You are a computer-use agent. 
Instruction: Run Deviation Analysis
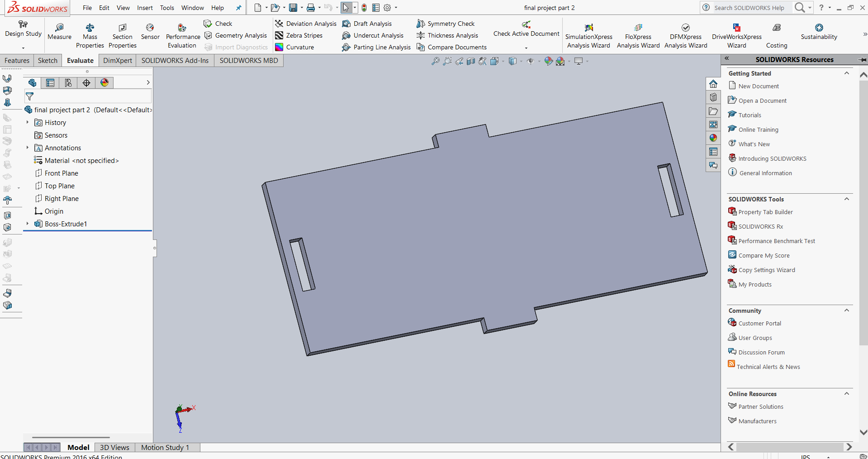306,24
